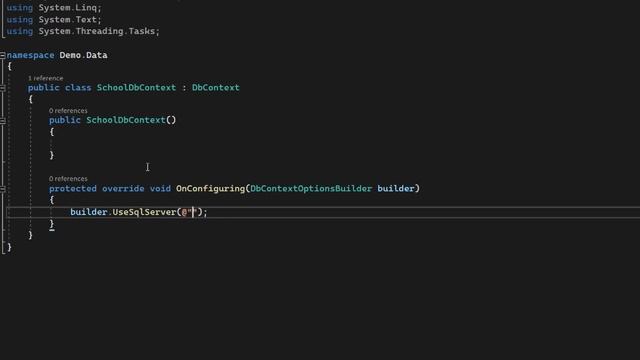
Task: Click the 'builder' parameter name in OnConfiguring signature
Action: [396, 189]
